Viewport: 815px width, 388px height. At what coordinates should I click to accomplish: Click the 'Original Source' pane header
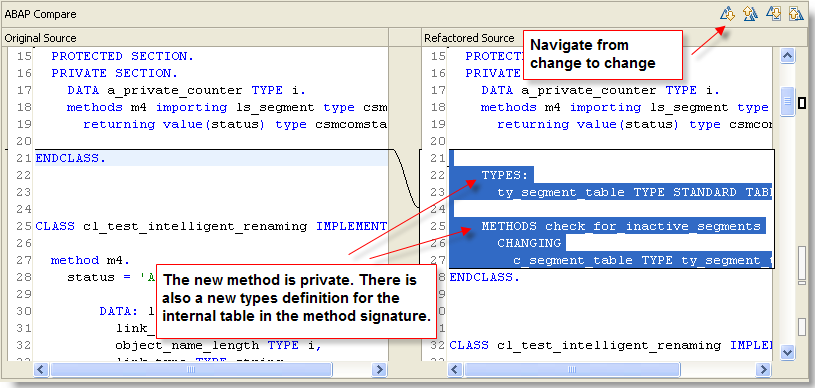click(41, 38)
